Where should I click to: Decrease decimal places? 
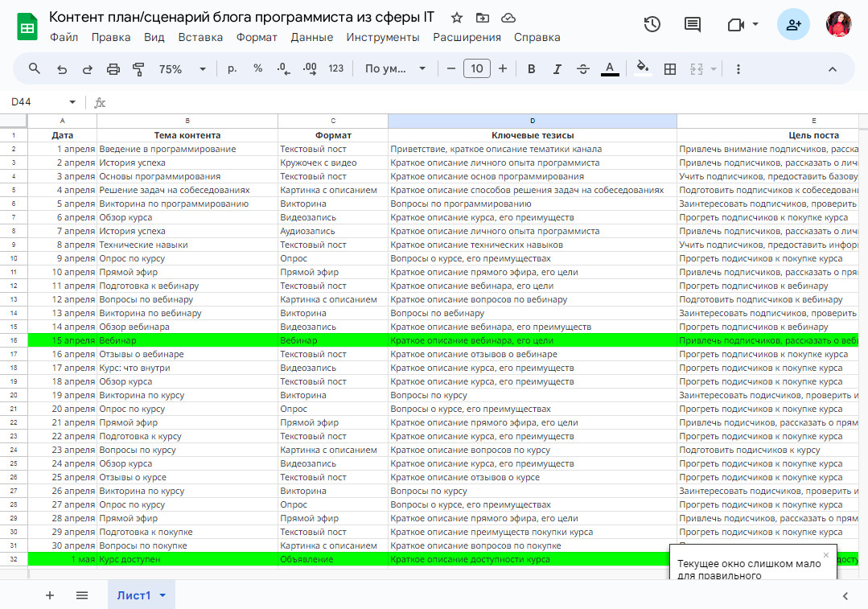[x=283, y=68]
